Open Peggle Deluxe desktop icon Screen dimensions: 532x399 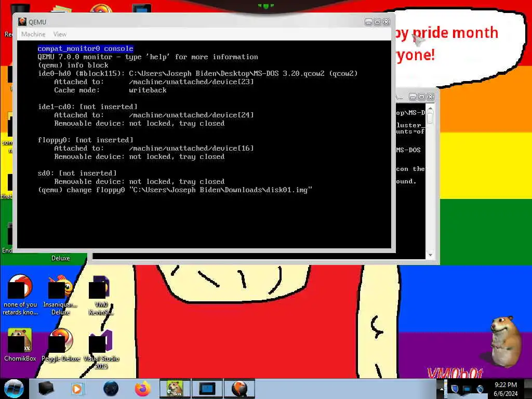coord(61,345)
